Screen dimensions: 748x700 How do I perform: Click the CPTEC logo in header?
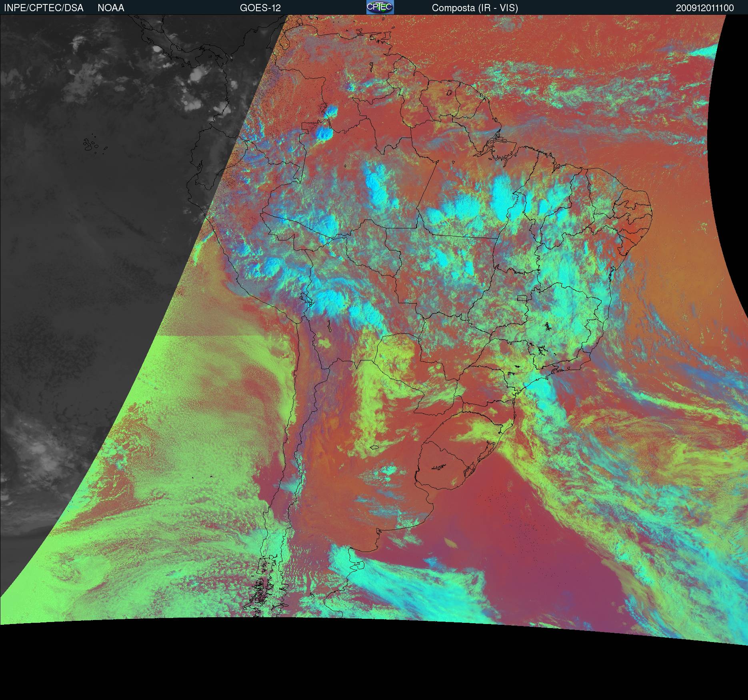tap(380, 7)
